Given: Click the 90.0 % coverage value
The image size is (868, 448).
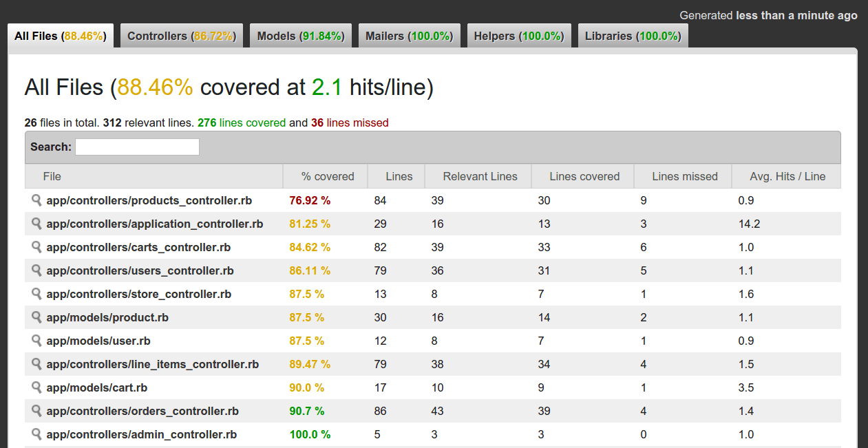Looking at the screenshot, I should click(x=306, y=387).
